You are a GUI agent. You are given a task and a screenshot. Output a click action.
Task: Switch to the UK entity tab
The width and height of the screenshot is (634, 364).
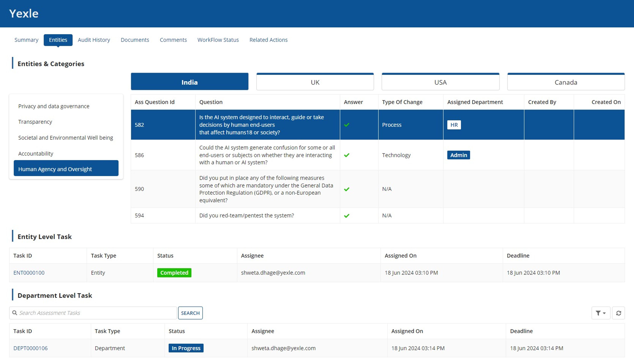tap(315, 82)
